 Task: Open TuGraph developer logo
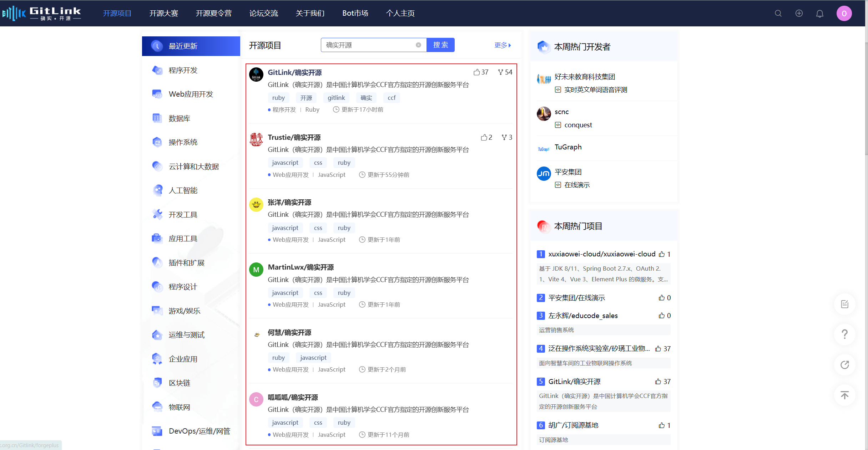click(x=544, y=149)
